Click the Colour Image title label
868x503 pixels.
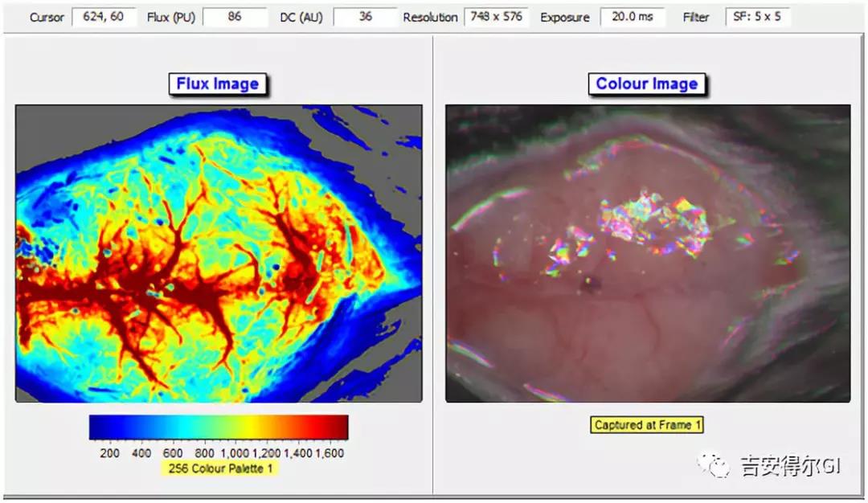pyautogui.click(x=647, y=84)
